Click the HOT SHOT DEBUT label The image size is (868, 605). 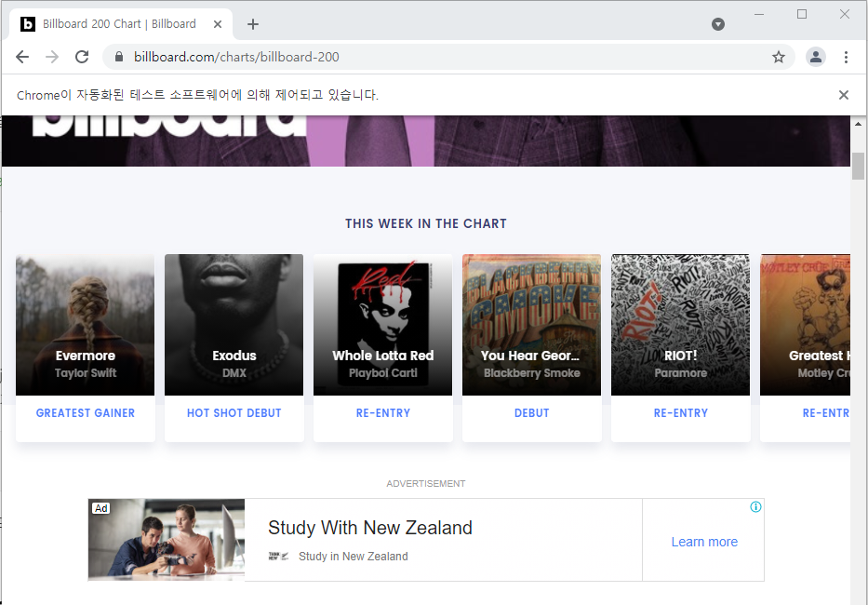[234, 412]
